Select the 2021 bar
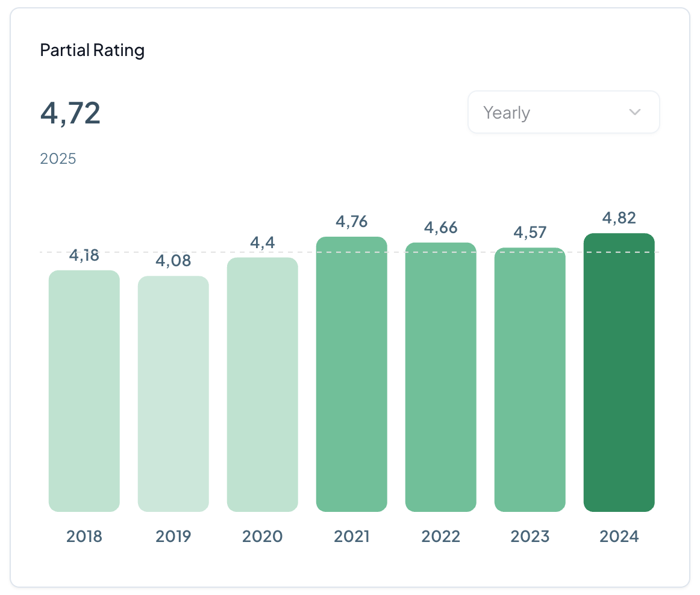700x595 pixels. (x=352, y=375)
